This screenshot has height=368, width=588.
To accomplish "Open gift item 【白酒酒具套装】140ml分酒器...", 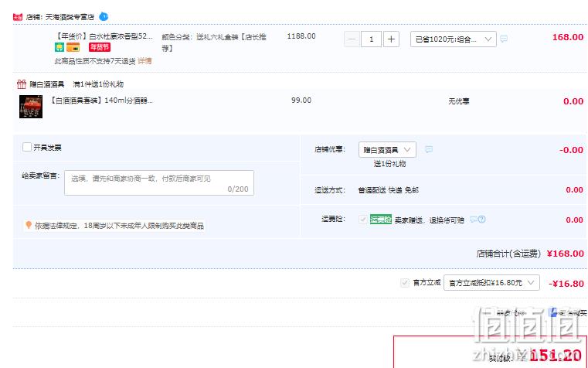I will (101, 101).
